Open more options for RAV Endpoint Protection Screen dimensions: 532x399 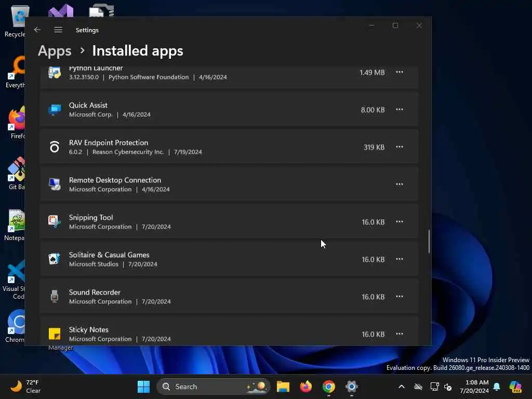400,147
